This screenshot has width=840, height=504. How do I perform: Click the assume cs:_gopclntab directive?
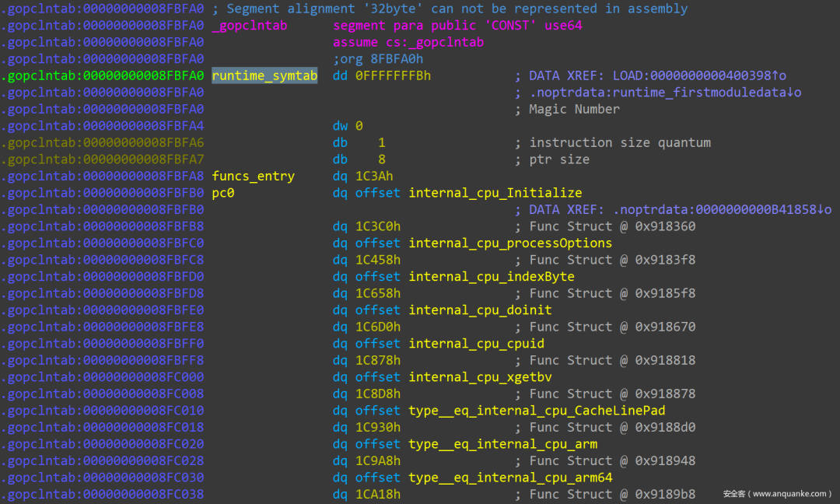pos(408,42)
